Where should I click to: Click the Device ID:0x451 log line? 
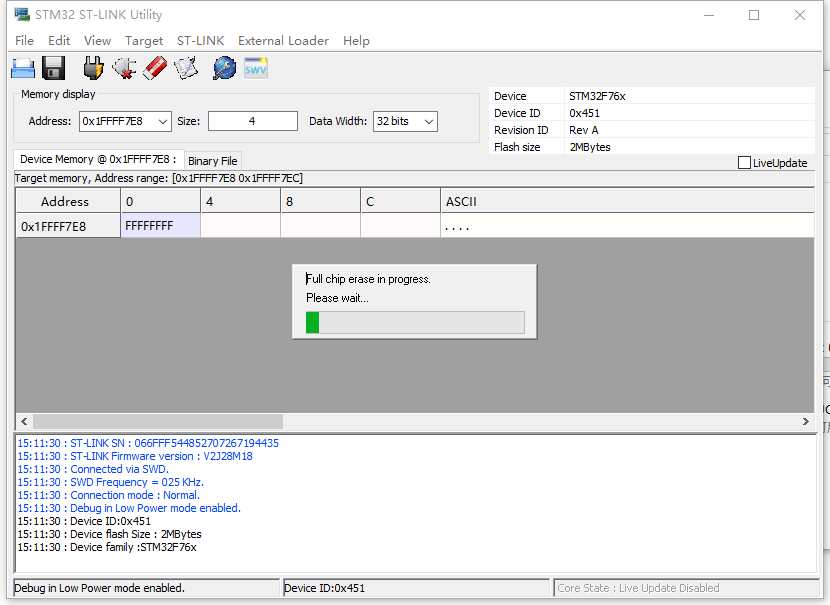pyautogui.click(x=84, y=521)
